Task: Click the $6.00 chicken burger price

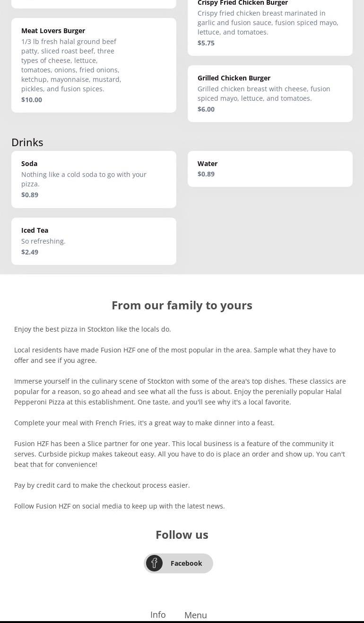Action: click(x=206, y=109)
